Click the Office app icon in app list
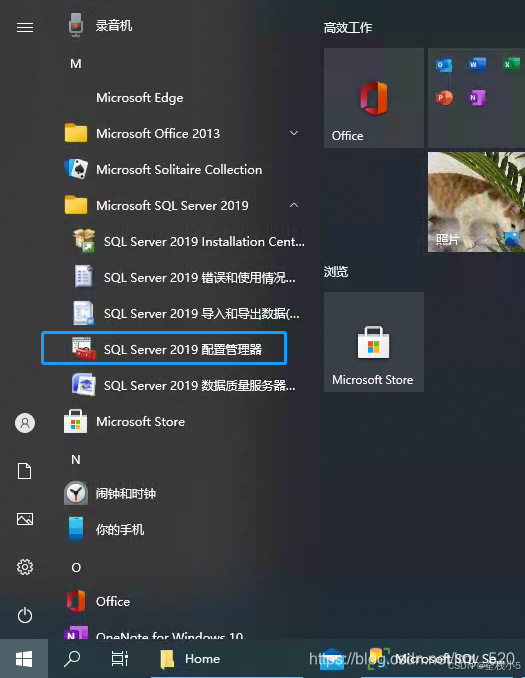 click(x=76, y=601)
